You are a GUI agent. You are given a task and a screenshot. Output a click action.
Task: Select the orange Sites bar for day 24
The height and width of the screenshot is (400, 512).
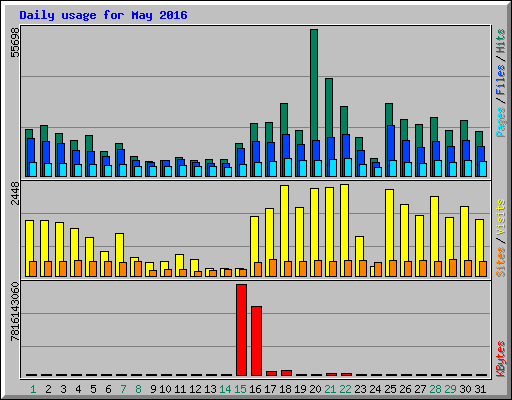tap(378, 269)
